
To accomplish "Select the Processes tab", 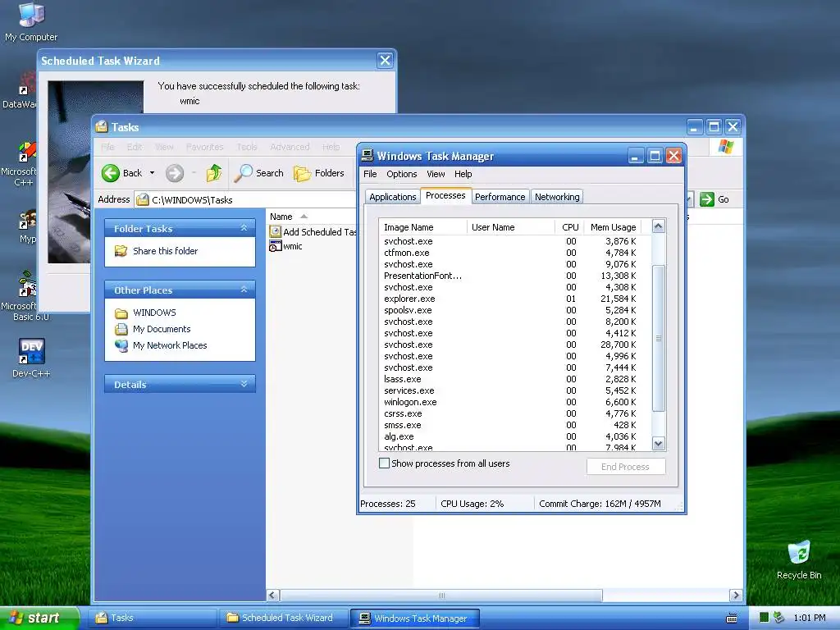I will tap(445, 195).
